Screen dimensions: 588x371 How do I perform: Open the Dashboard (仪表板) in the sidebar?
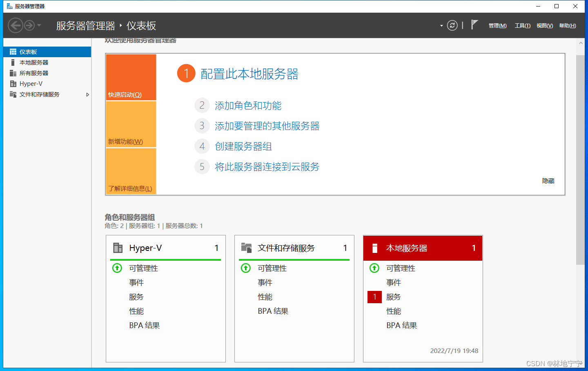(29, 51)
